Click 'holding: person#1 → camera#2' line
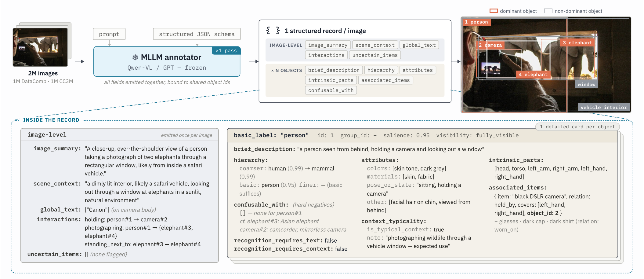The height and width of the screenshot is (279, 644). (x=126, y=219)
